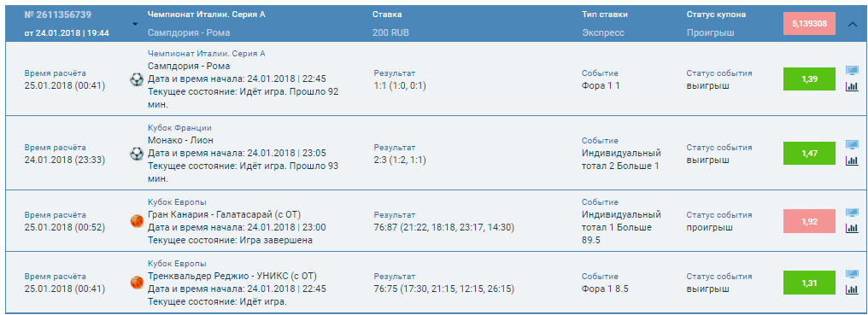The image size is (868, 315).
Task: Open statistics chart for Монако - Лион
Action: 852,160
